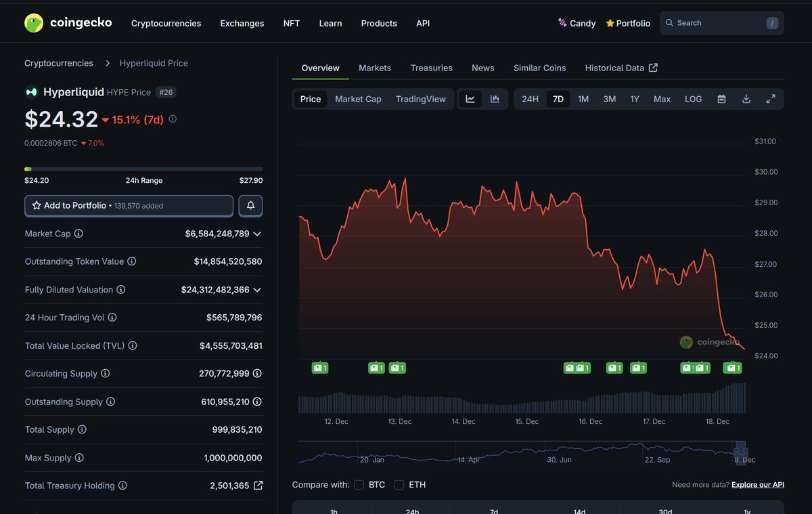Enable ETH comparison checkbox
Image resolution: width=812 pixels, height=514 pixels.
(399, 485)
